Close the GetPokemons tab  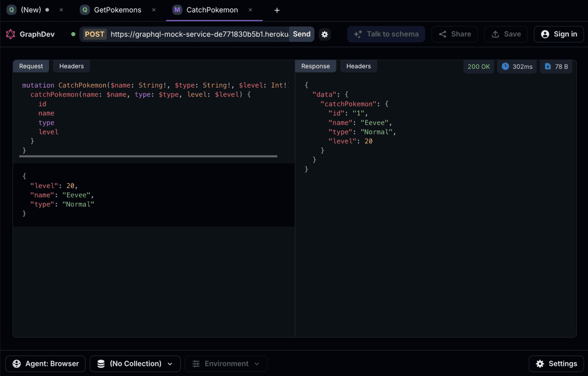tap(154, 10)
